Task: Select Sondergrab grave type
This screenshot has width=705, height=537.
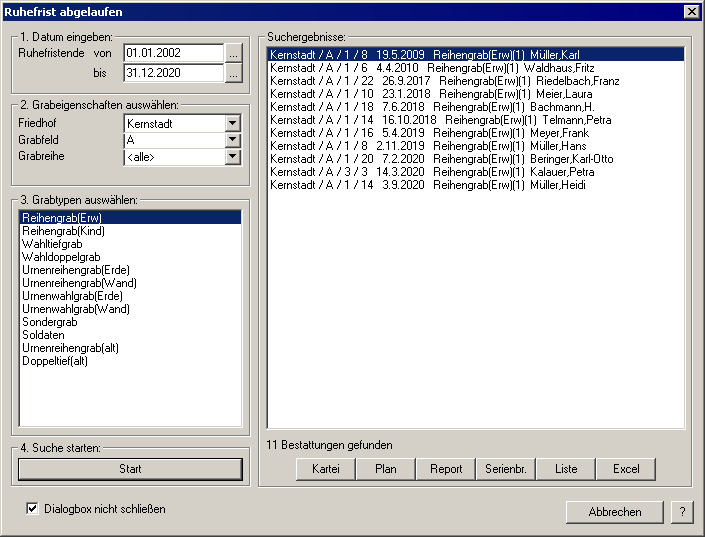Action: pos(130,322)
